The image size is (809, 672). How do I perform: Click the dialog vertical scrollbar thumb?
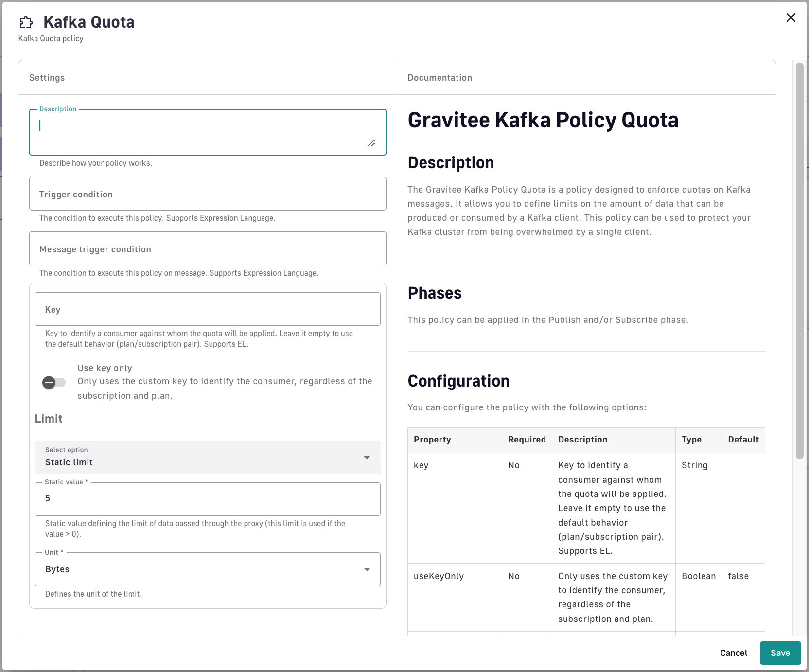(x=799, y=260)
